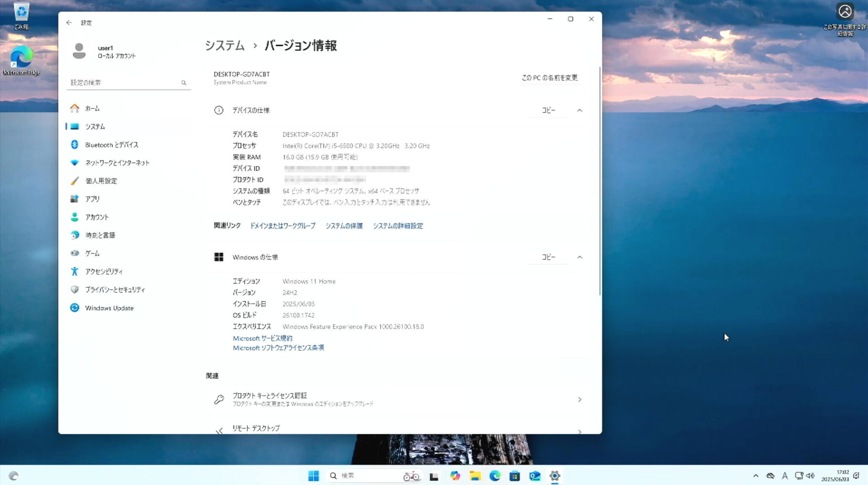Select ホーム in the Settings sidebar

tap(91, 108)
